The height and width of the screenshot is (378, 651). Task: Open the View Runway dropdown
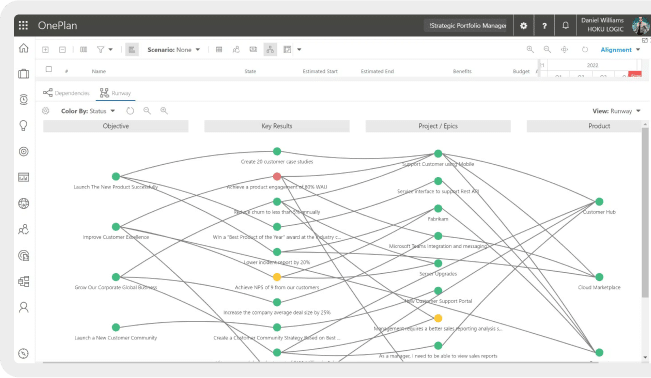point(617,111)
